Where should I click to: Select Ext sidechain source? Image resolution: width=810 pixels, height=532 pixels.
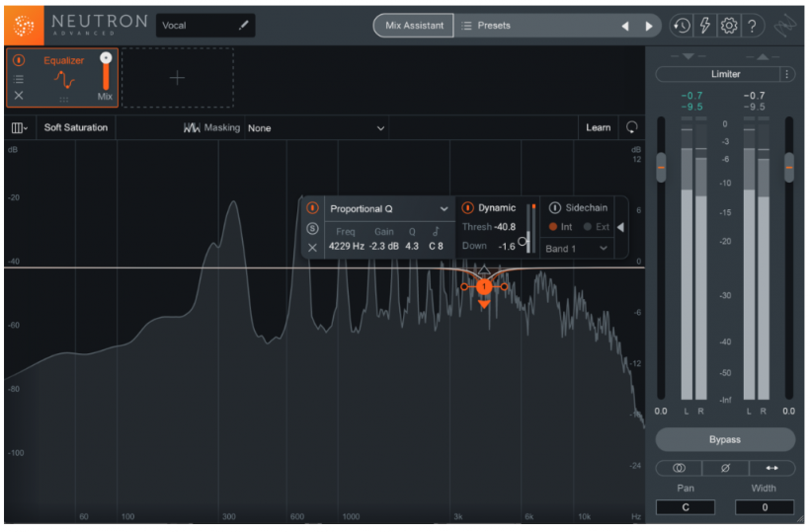[x=596, y=227]
